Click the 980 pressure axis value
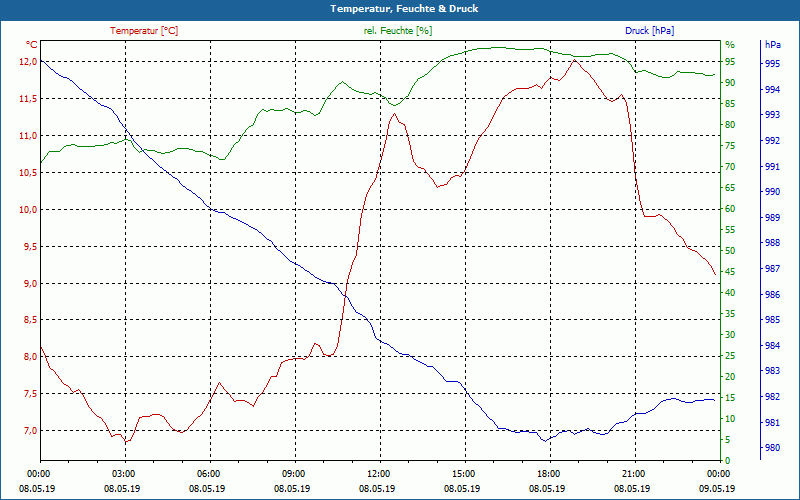The height and width of the screenshot is (500, 800). coord(772,448)
